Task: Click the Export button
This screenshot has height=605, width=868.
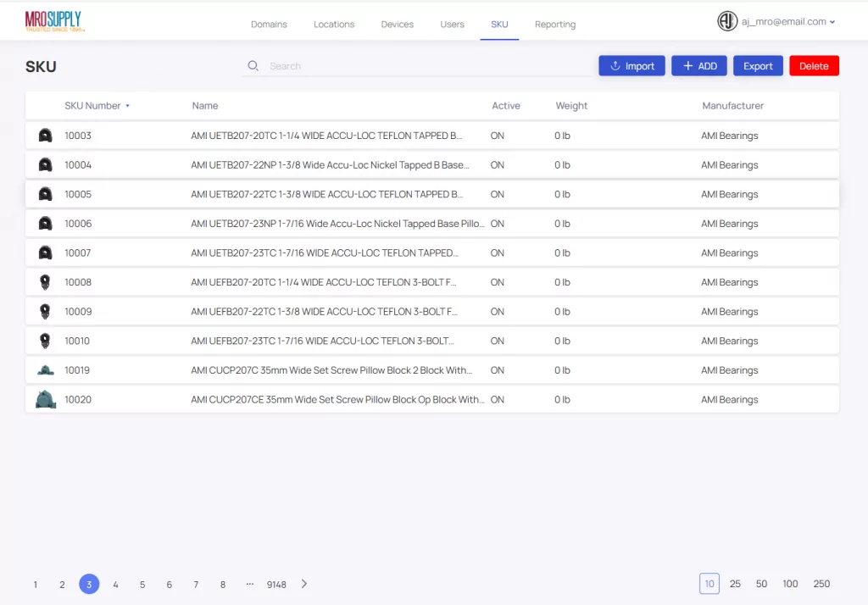Action: coord(758,66)
